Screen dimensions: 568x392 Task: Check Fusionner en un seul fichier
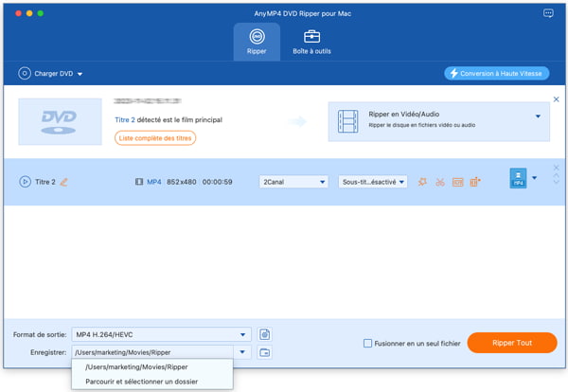pos(367,343)
